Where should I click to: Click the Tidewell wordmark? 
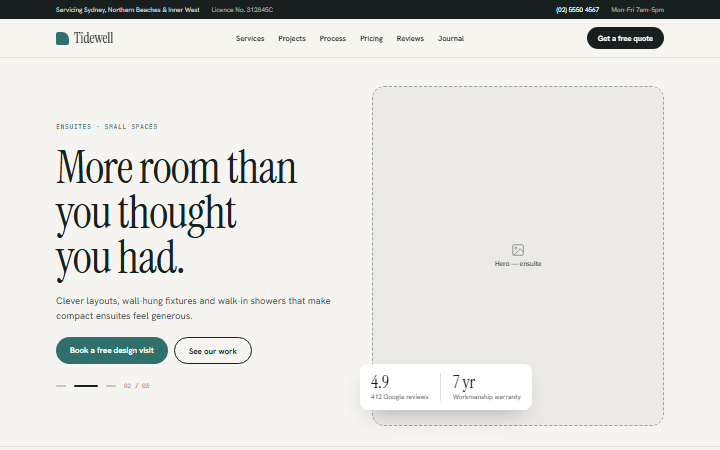[94, 38]
